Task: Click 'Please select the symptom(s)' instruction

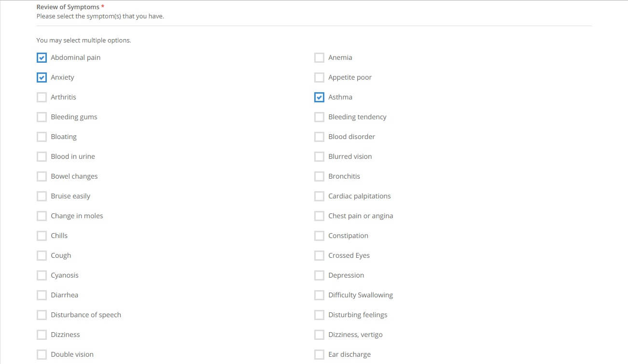Action: pyautogui.click(x=100, y=16)
